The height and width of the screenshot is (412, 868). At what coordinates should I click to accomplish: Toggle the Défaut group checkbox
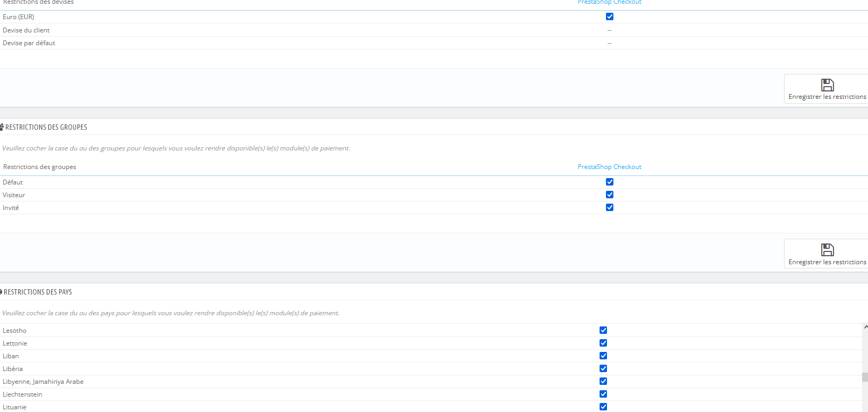click(x=610, y=182)
